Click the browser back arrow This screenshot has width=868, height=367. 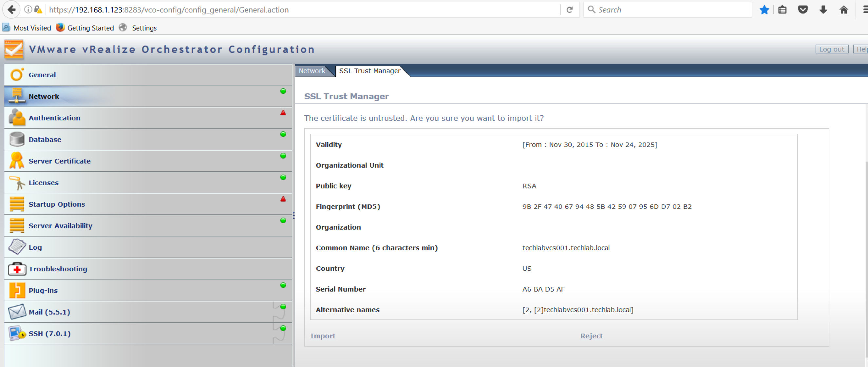pyautogui.click(x=11, y=10)
